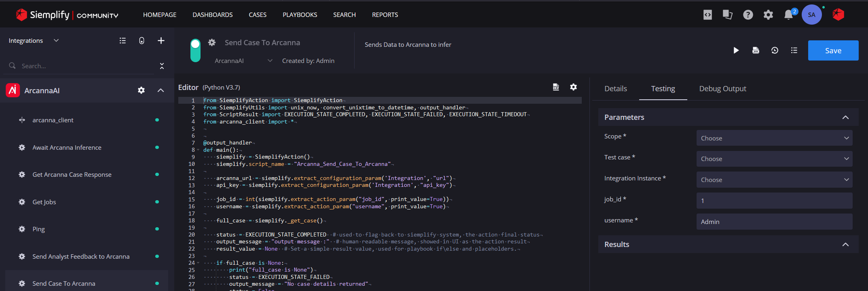Collapse the Parameters section
The width and height of the screenshot is (868, 291).
[845, 117]
